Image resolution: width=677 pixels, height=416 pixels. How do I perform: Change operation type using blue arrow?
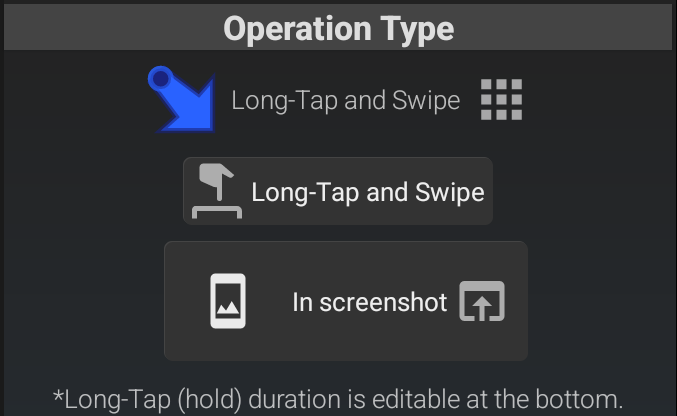click(181, 98)
